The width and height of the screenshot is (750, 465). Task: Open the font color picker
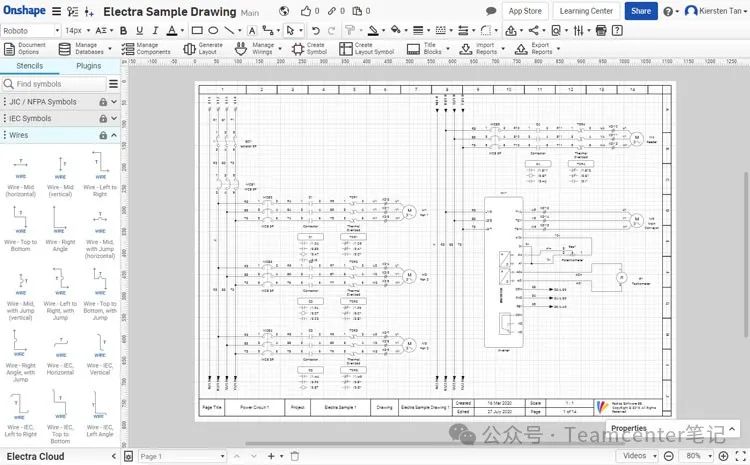click(x=170, y=31)
